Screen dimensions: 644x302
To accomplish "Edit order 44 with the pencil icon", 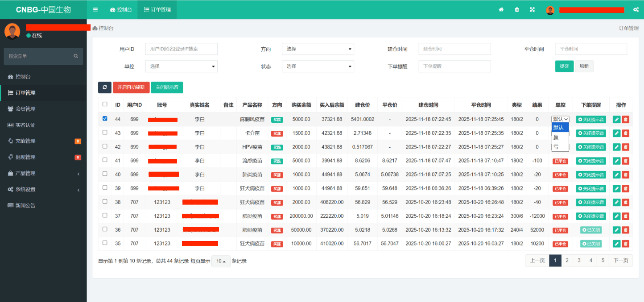I will [x=617, y=119].
